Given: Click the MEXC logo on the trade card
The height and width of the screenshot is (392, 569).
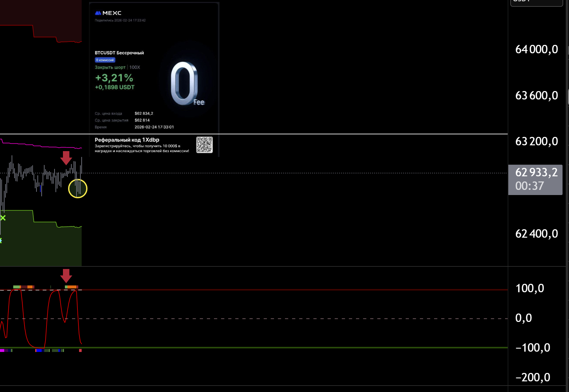Looking at the screenshot, I should pyautogui.click(x=108, y=13).
